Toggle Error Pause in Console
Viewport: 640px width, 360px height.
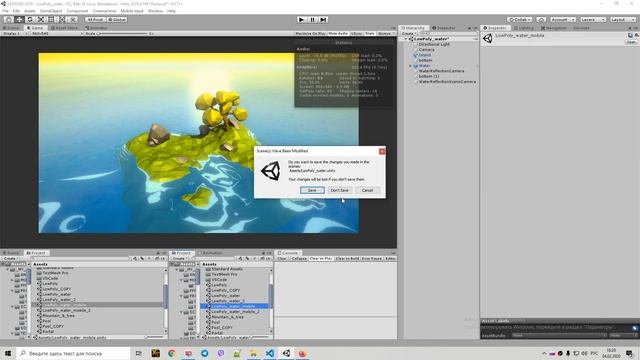click(x=371, y=258)
